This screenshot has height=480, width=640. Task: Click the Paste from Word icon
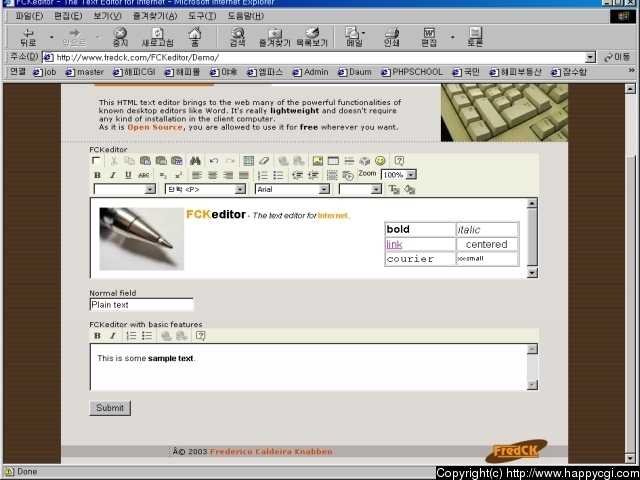point(177,161)
